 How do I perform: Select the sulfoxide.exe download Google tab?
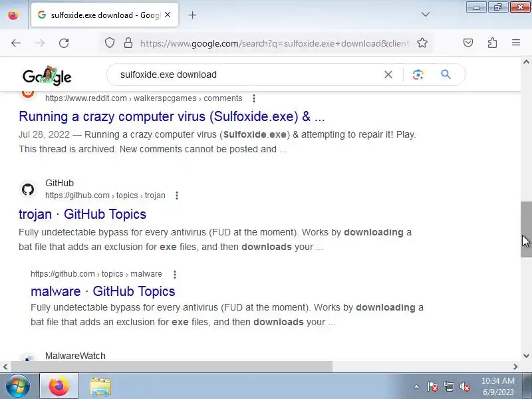click(104, 15)
